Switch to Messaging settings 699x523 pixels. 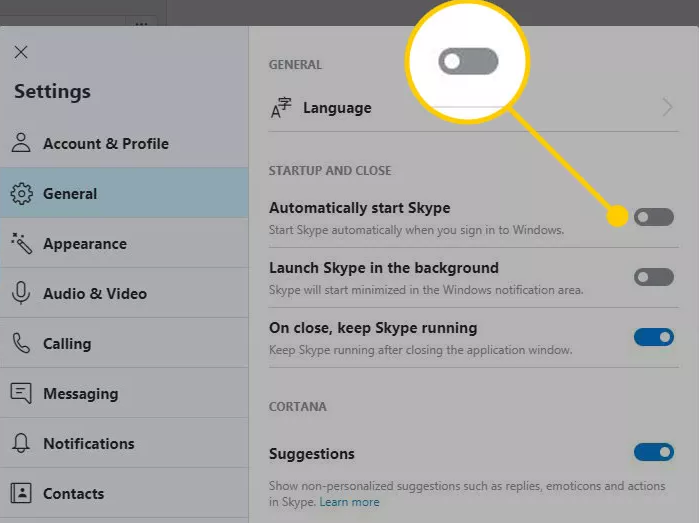(x=124, y=393)
